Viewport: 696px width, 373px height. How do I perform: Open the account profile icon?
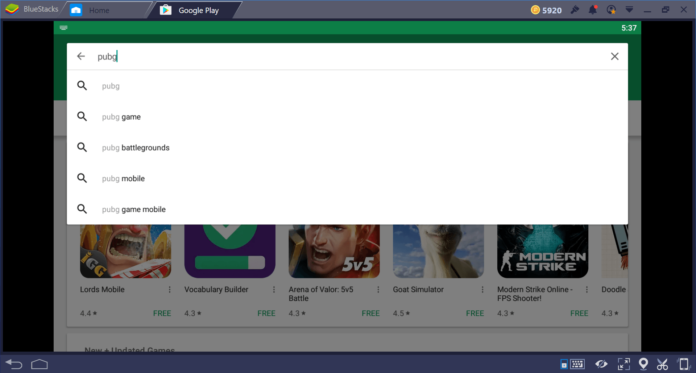coord(611,10)
